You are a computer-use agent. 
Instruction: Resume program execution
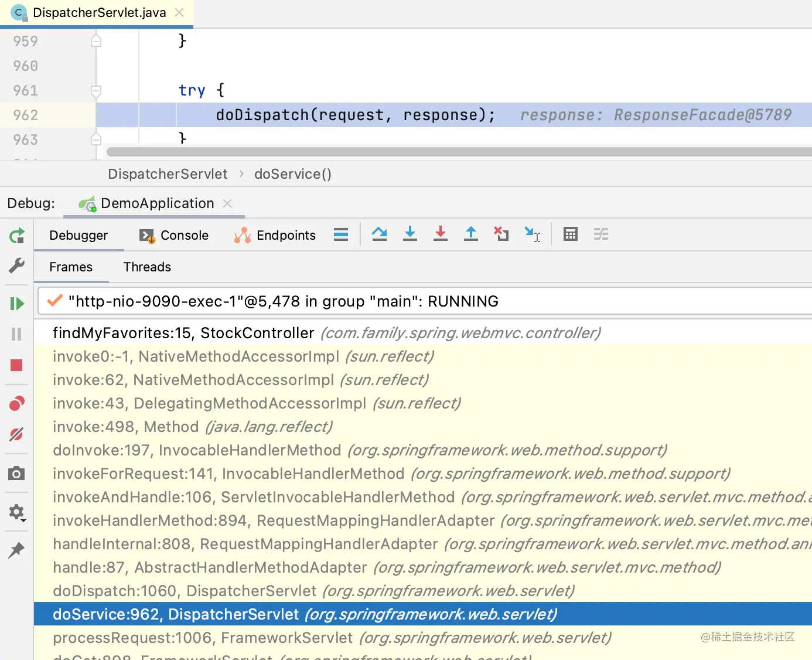16,303
